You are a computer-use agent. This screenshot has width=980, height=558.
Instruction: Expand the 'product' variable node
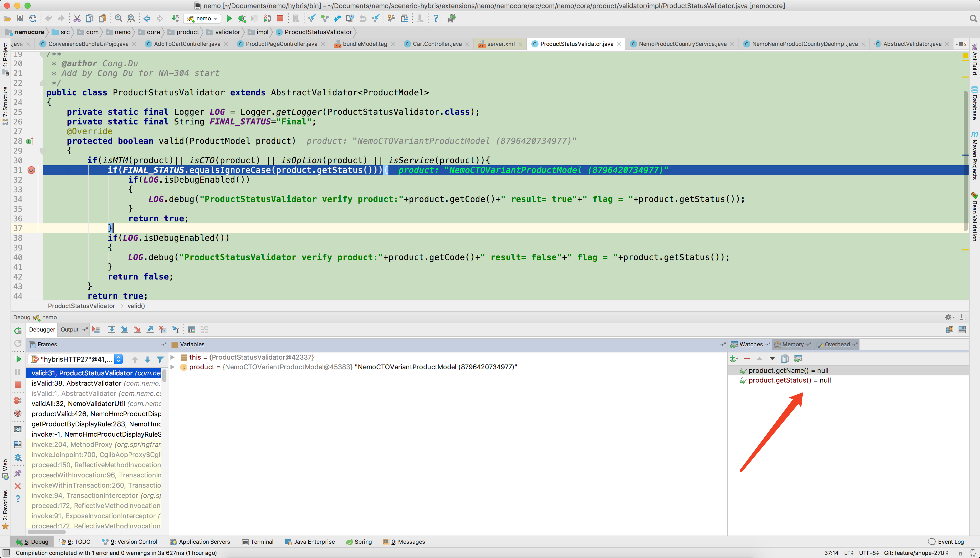(x=173, y=367)
